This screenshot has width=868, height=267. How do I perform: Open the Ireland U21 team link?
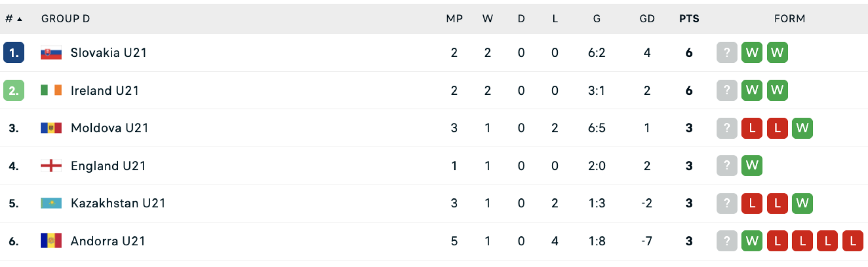104,90
